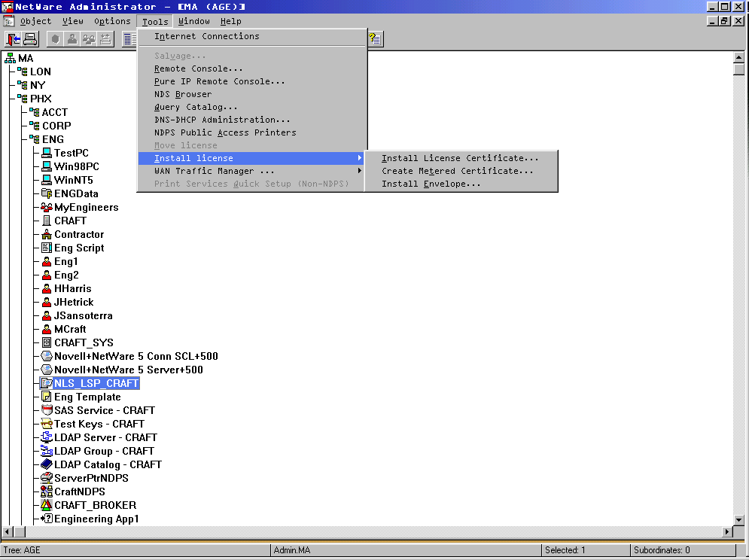Open the Options menu
Screen dimensions: 749x560
[112, 21]
